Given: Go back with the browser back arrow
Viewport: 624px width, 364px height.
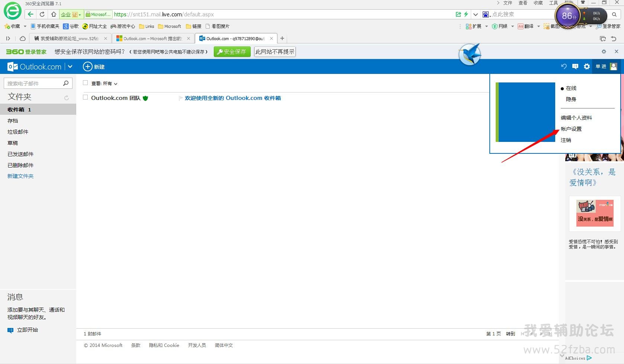Looking at the screenshot, I should [30, 14].
